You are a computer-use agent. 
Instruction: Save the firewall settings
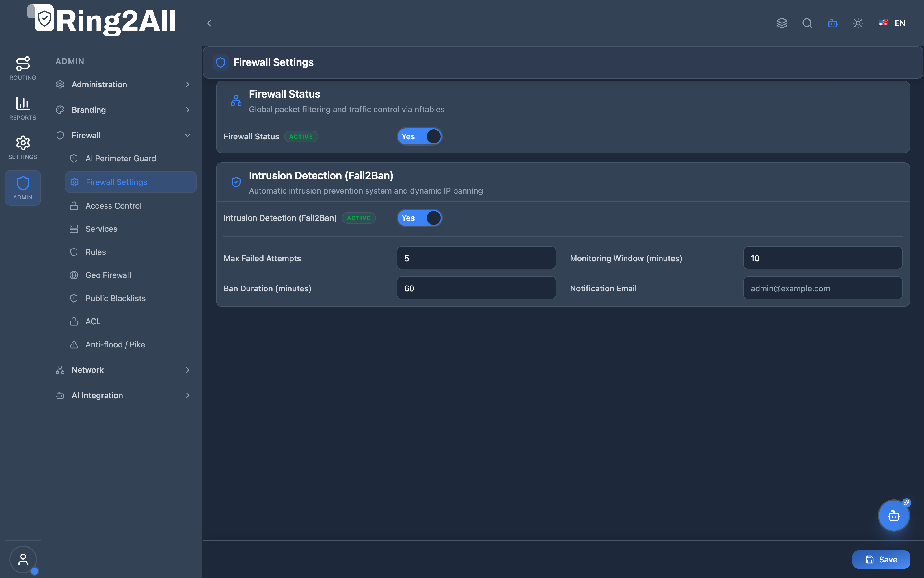pos(881,559)
